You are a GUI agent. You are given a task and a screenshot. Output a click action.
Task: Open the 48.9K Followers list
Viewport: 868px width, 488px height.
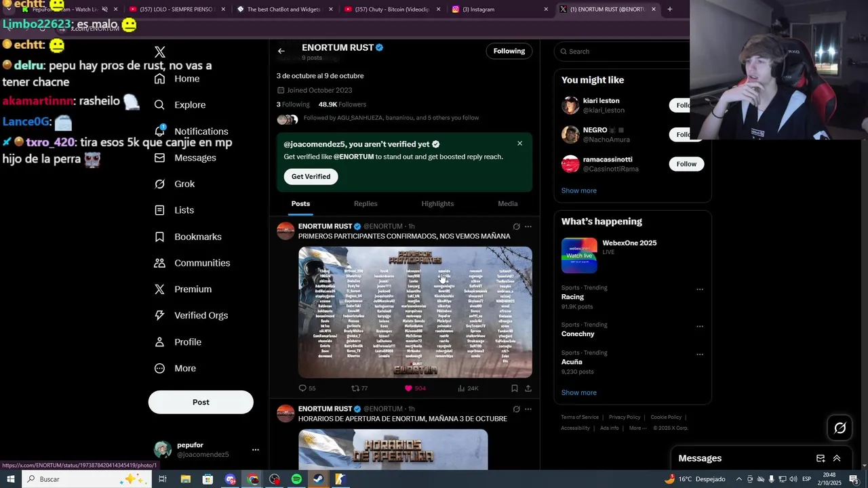(x=342, y=104)
